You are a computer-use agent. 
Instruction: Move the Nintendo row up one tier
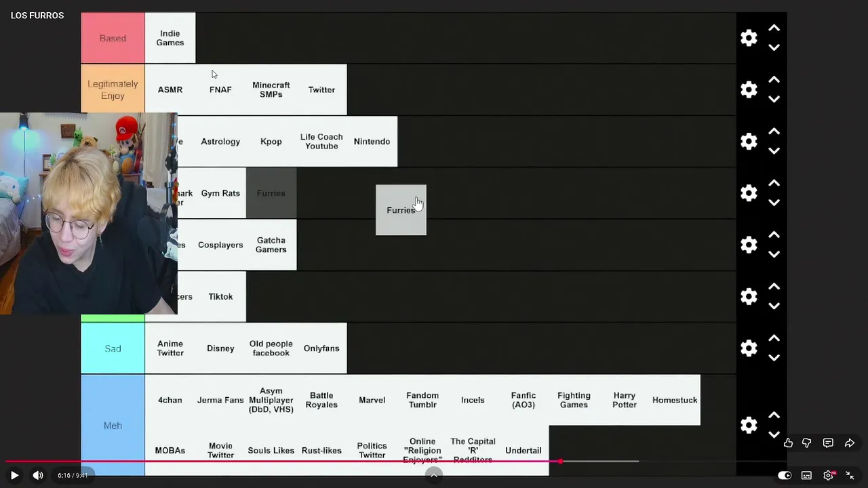[774, 131]
